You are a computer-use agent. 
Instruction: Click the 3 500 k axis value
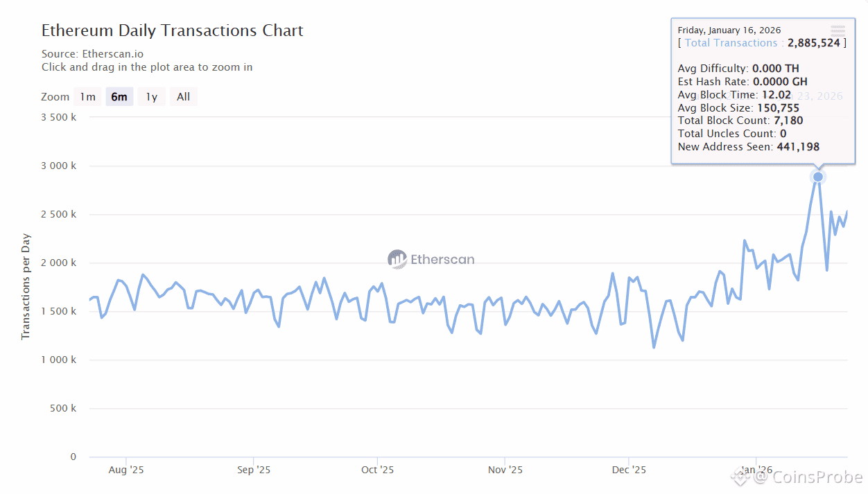(59, 117)
